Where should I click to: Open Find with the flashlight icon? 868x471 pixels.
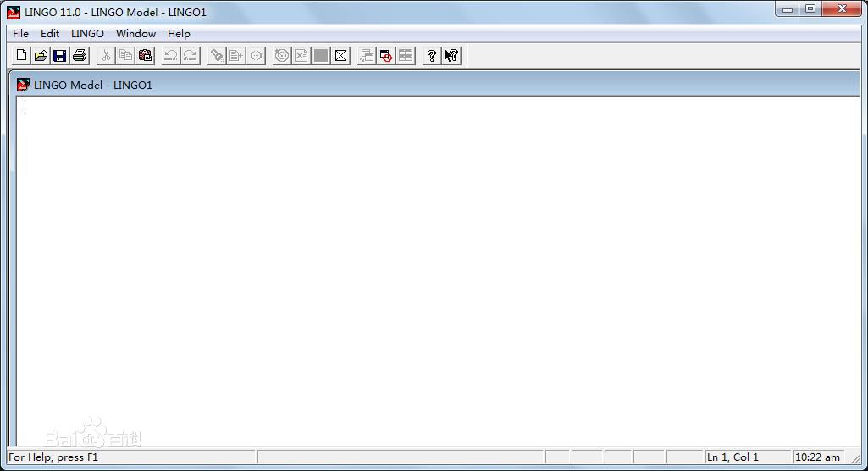click(x=217, y=56)
